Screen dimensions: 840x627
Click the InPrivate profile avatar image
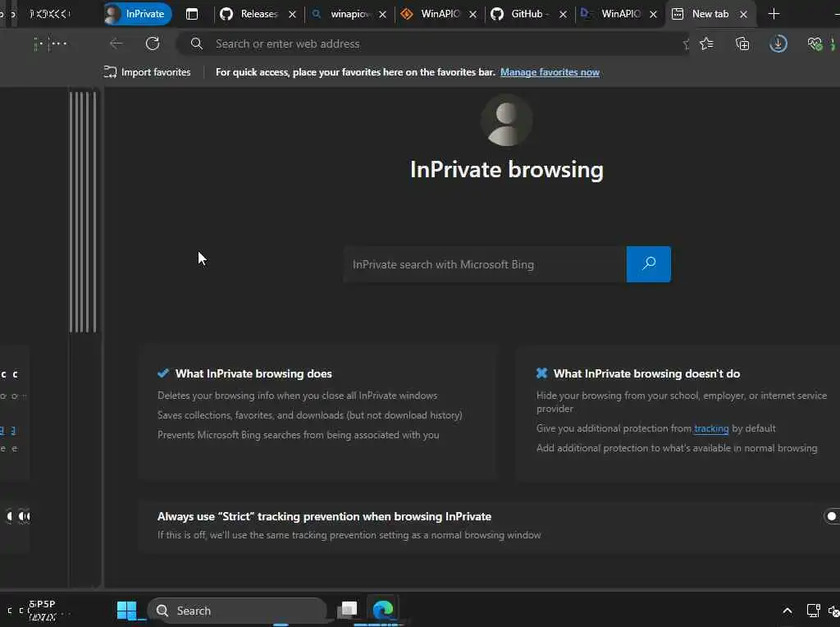pyautogui.click(x=506, y=120)
